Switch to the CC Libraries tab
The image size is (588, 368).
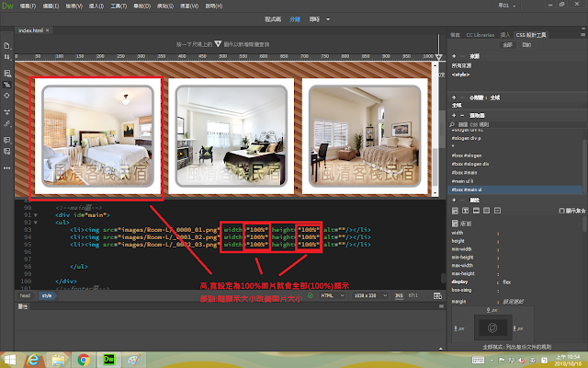coord(480,35)
